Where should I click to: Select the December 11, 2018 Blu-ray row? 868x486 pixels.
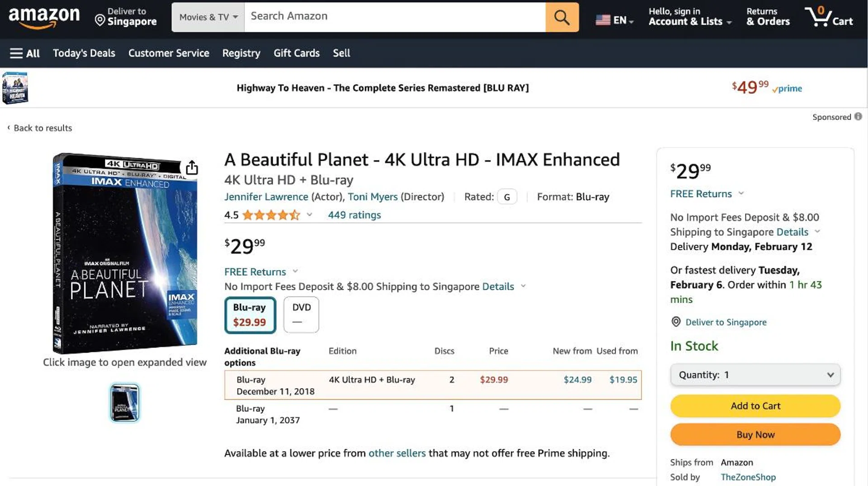coord(433,385)
